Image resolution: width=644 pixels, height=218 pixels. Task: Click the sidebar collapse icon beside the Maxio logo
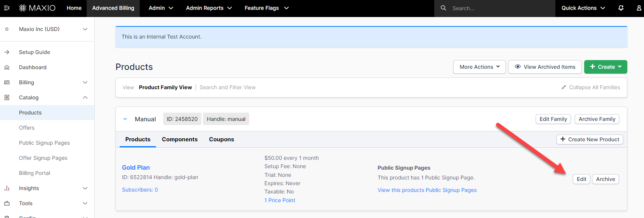7,8
